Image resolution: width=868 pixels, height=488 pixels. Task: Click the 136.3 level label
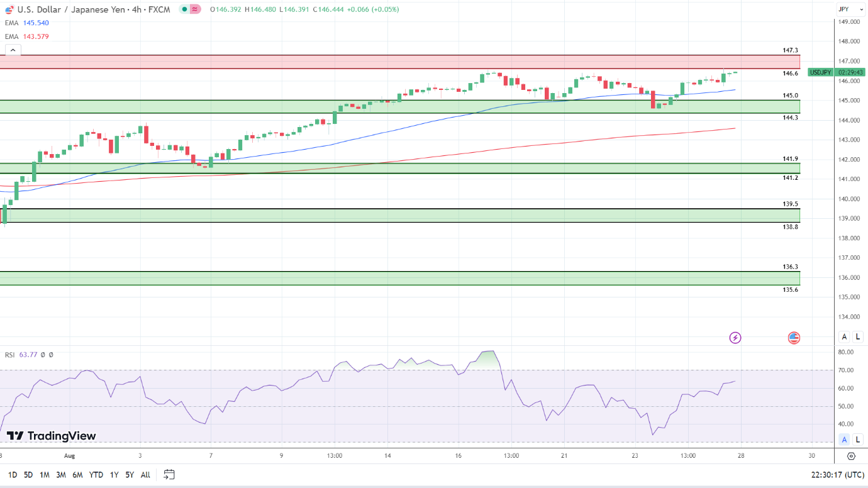(790, 267)
